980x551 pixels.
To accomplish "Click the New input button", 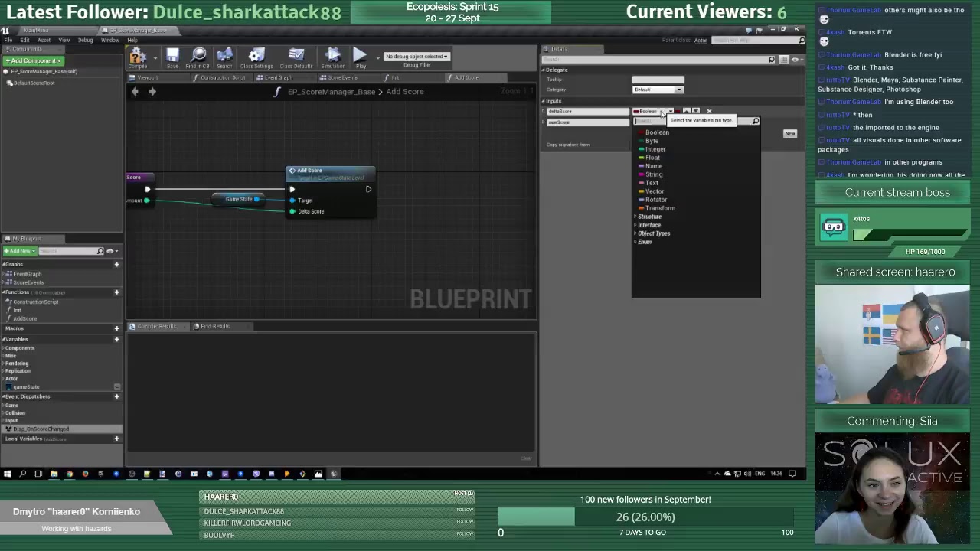I will click(789, 134).
